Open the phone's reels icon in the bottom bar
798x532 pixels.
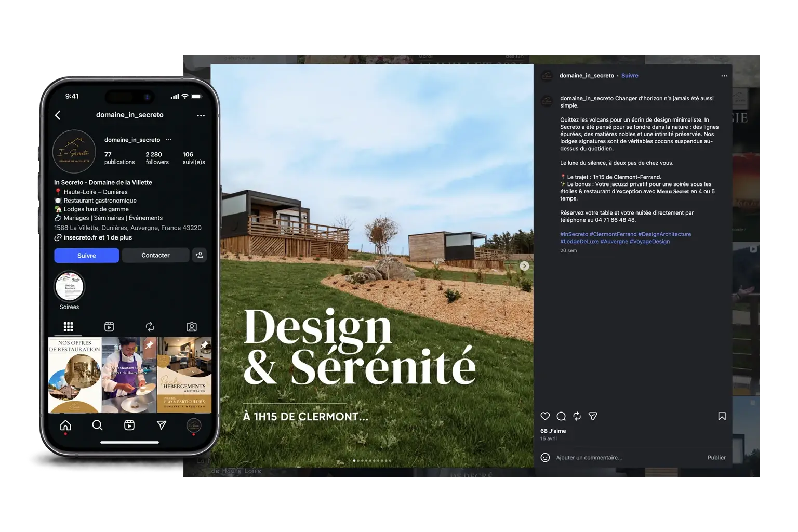(x=129, y=425)
